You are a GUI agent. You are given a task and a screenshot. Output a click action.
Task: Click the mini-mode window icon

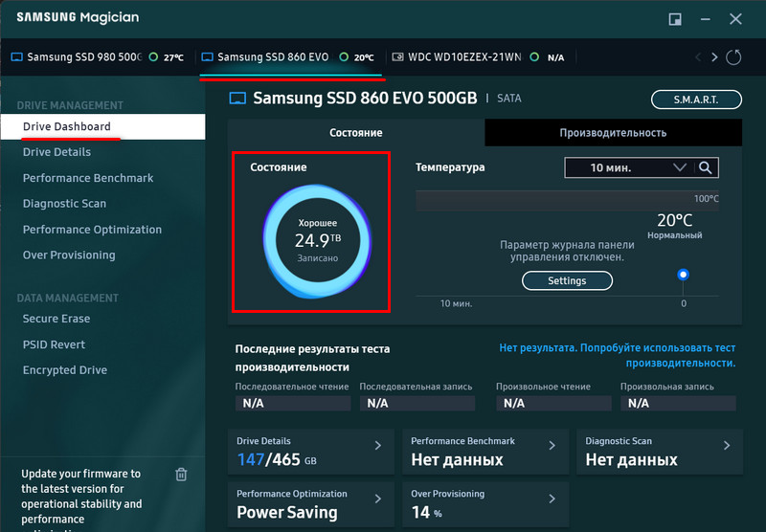point(675,19)
